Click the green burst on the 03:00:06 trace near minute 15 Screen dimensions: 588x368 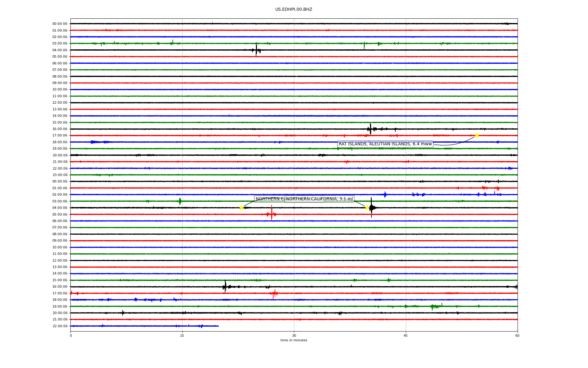180,201
